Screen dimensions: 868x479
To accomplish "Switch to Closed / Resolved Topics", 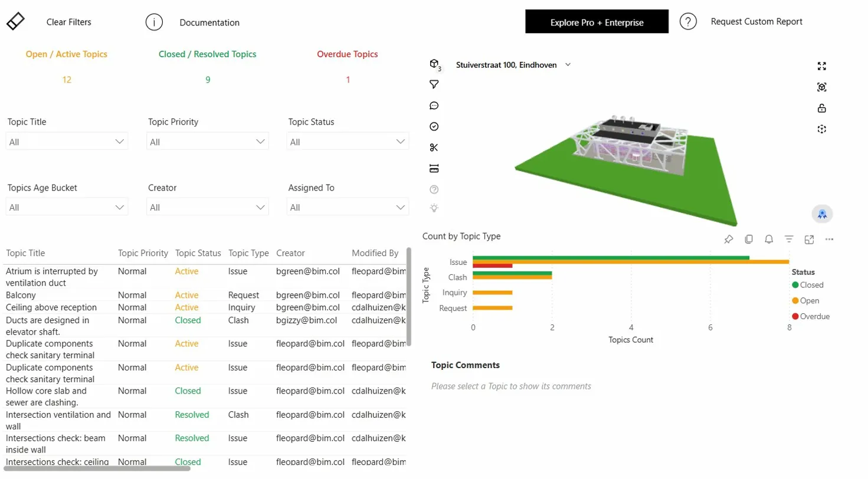I will coord(208,54).
